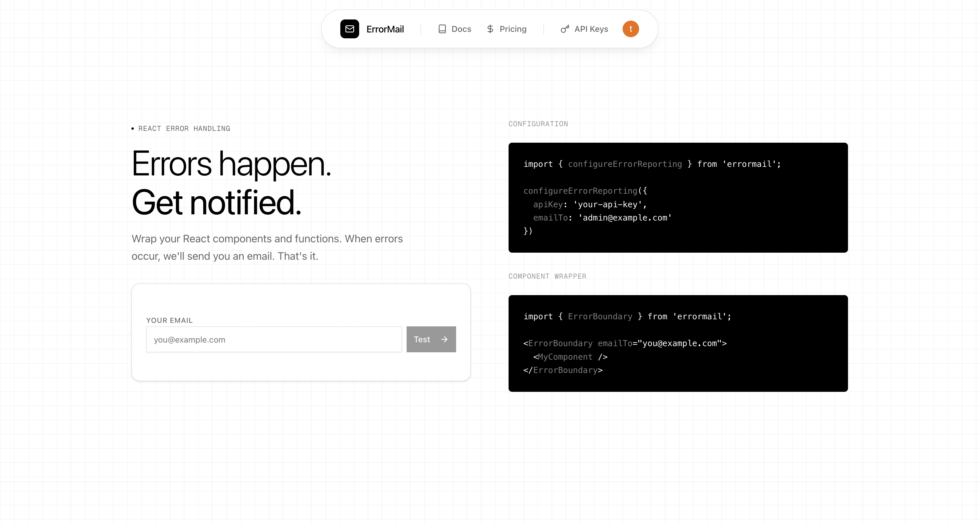
Task: Open the orange "t" user avatar
Action: pos(630,29)
